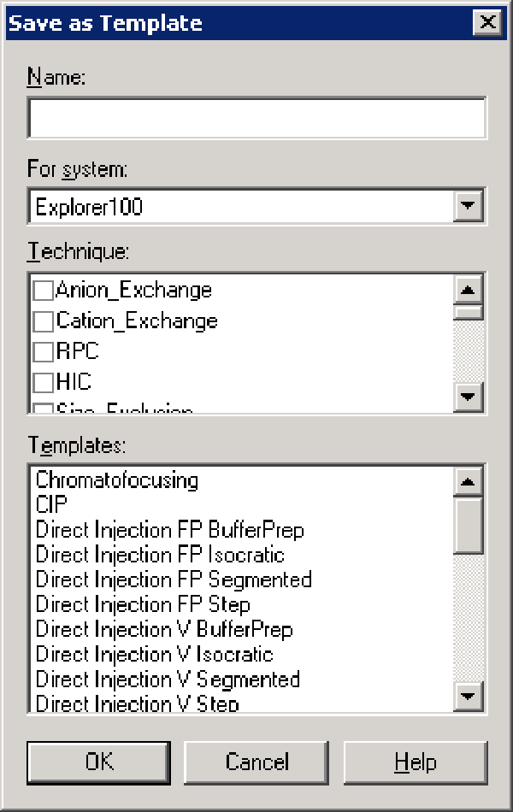Confirm with the OK button

[x=99, y=762]
